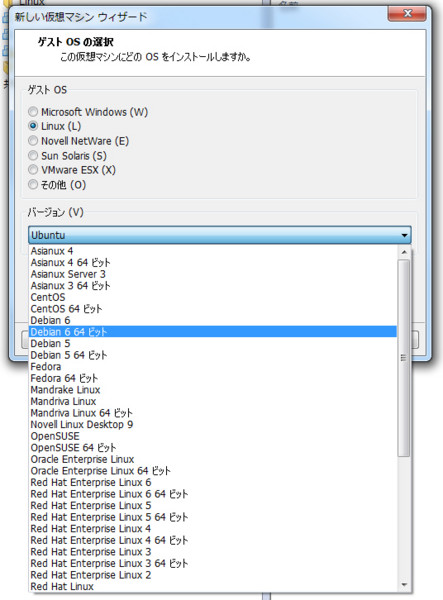The image size is (443, 600).
Task: Choose OpenSUSE 64 ビット entry
Action: [x=213, y=447]
